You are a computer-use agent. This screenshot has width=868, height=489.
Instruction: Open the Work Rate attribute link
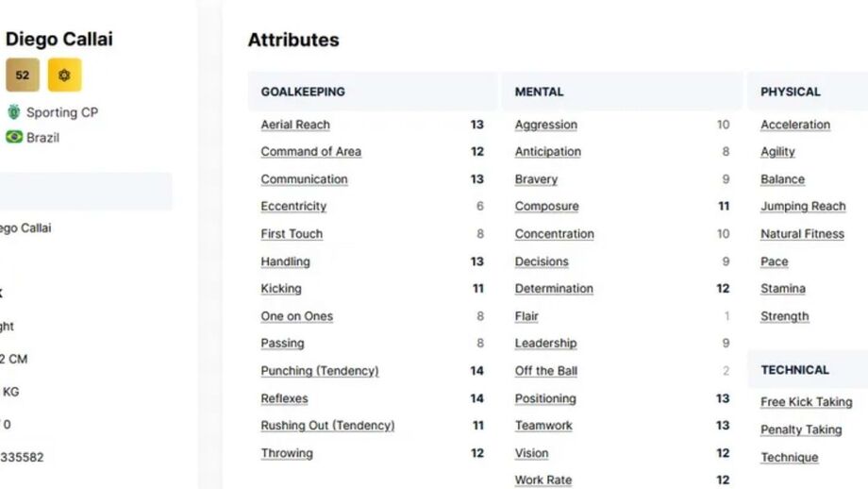(x=542, y=481)
